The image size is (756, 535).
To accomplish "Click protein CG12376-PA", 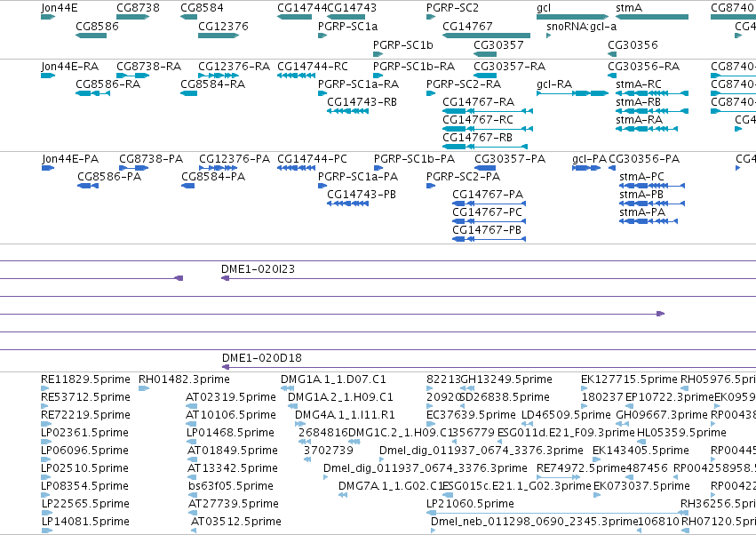I will [x=235, y=159].
